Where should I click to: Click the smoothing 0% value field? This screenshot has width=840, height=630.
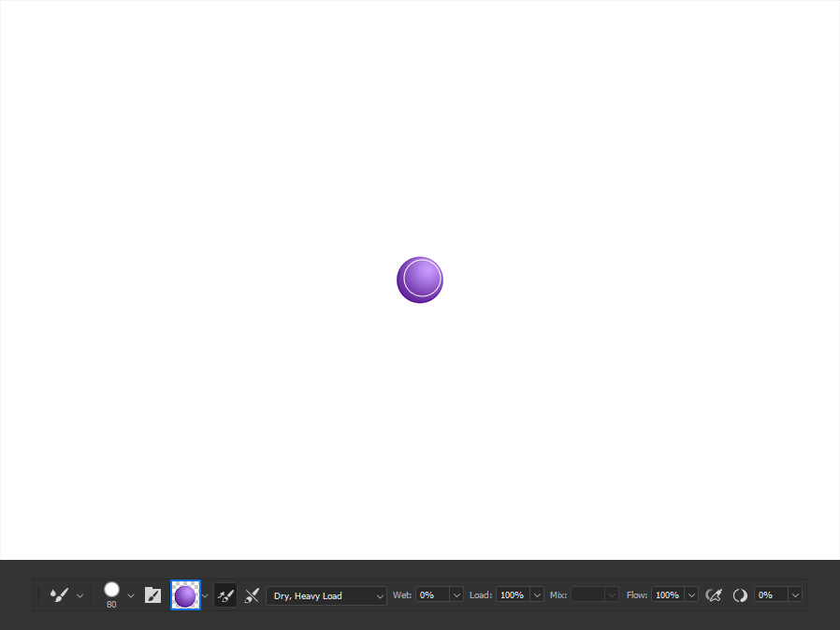point(771,594)
